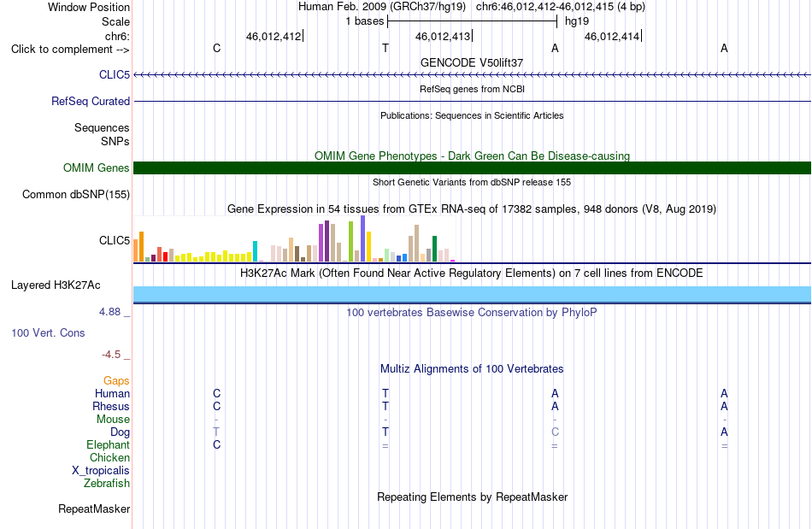Click the OMIM Genes track label
This screenshot has height=529, width=812.
pos(96,168)
